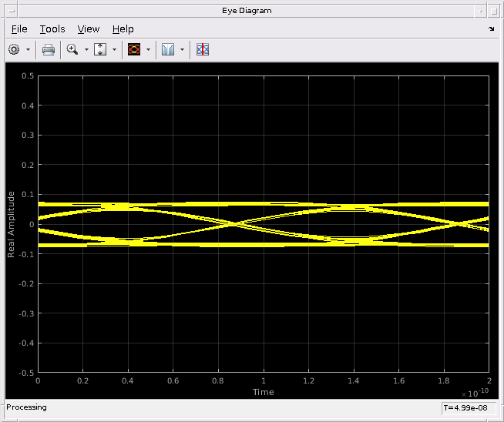Click the 1.4 x-axis tick label
The height and width of the screenshot is (422, 504).
pyautogui.click(x=354, y=381)
